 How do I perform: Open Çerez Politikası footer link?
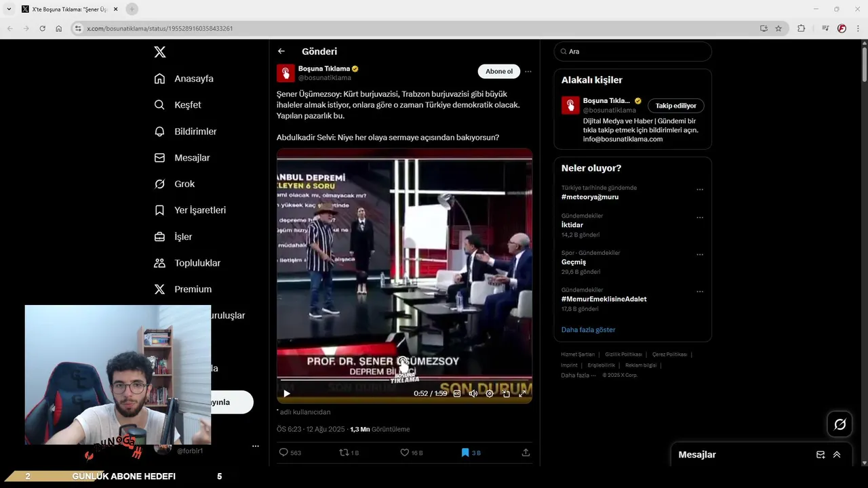click(x=669, y=354)
